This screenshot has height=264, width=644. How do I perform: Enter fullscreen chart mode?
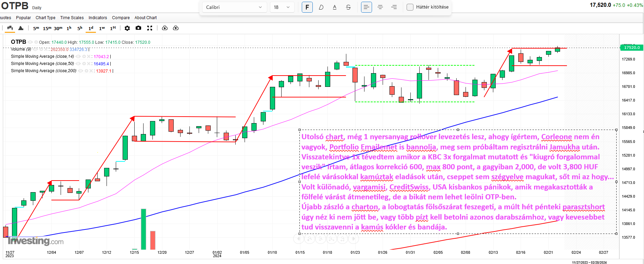[150, 28]
